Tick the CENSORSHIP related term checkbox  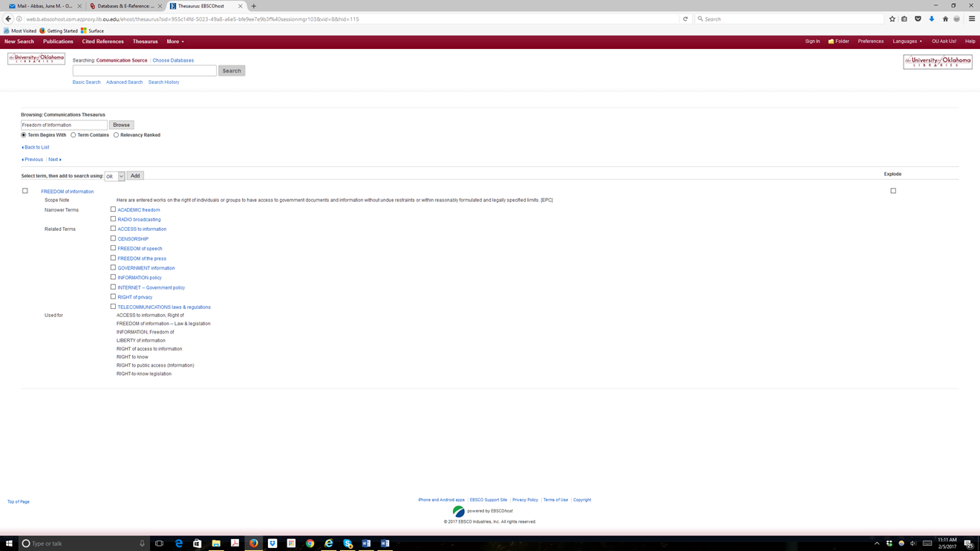point(113,238)
